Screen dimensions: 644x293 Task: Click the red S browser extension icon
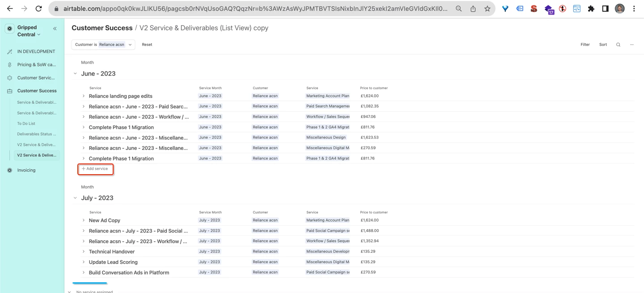[534, 8]
